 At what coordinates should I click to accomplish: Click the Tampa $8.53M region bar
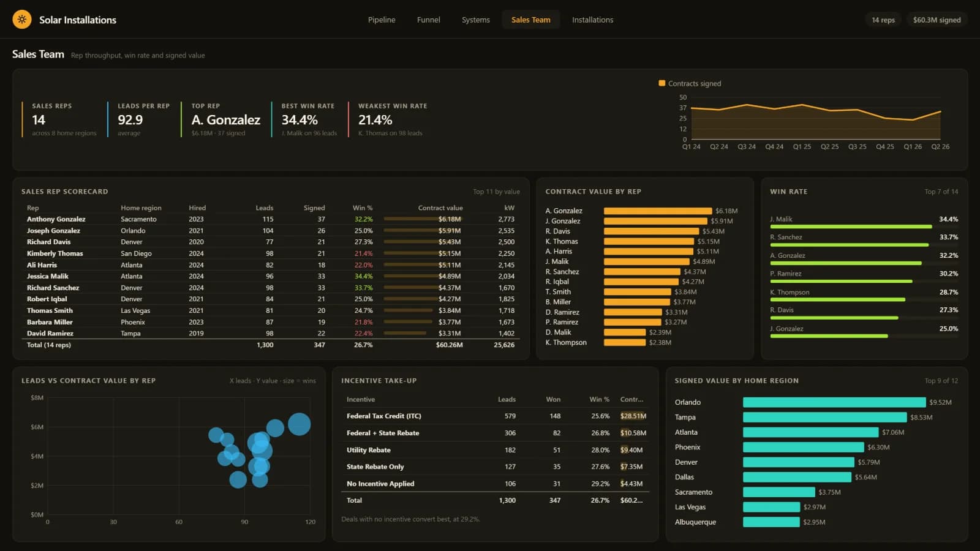tap(824, 418)
